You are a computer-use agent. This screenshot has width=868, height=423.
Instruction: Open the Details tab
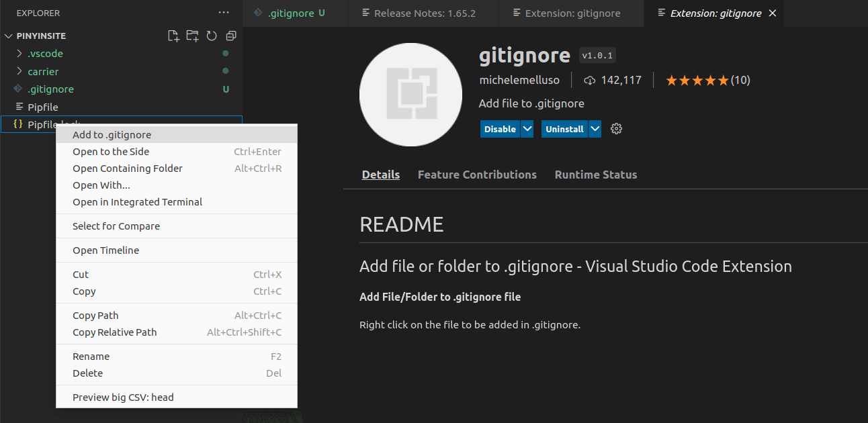(381, 175)
